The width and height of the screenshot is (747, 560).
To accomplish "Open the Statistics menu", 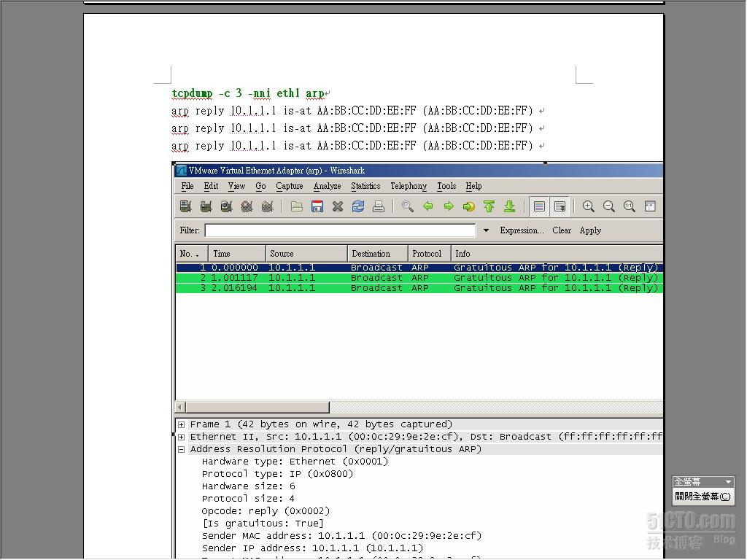I will point(365,186).
